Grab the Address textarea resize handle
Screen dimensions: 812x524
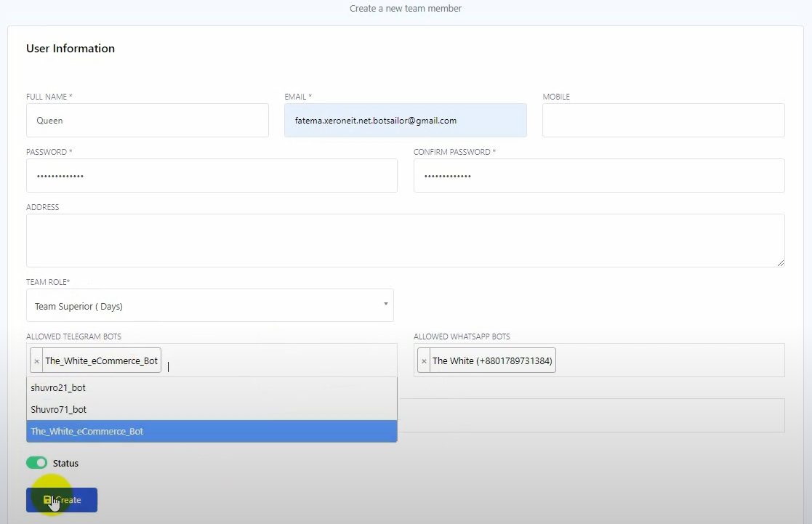pos(780,262)
